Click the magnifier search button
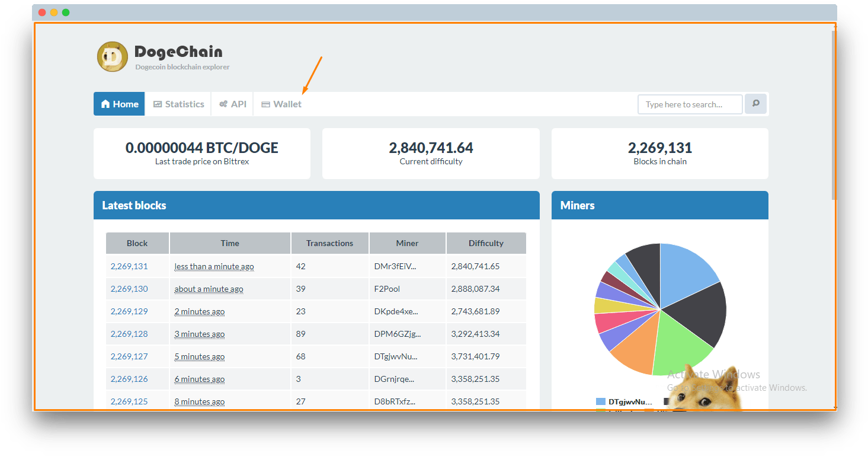 pyautogui.click(x=755, y=104)
